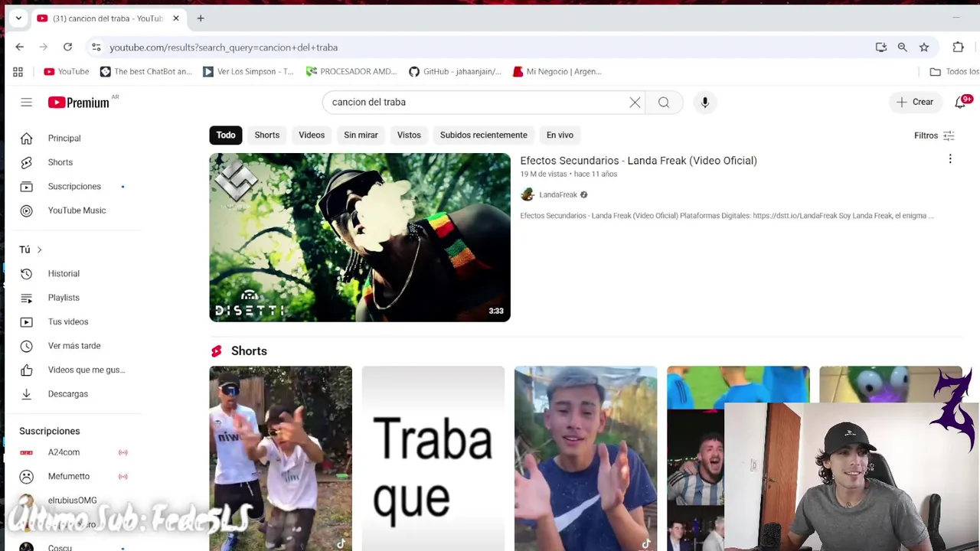The image size is (980, 551).
Task: Open the Short with two dancing men
Action: pyautogui.click(x=281, y=458)
